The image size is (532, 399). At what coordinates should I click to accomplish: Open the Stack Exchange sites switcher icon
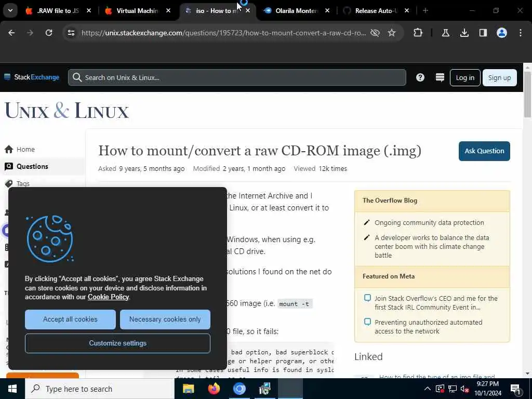pyautogui.click(x=440, y=77)
